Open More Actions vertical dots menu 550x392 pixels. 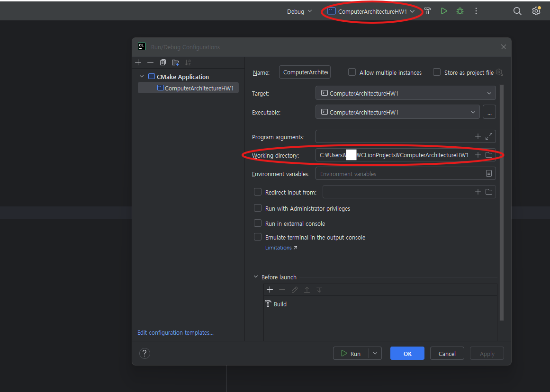[476, 11]
